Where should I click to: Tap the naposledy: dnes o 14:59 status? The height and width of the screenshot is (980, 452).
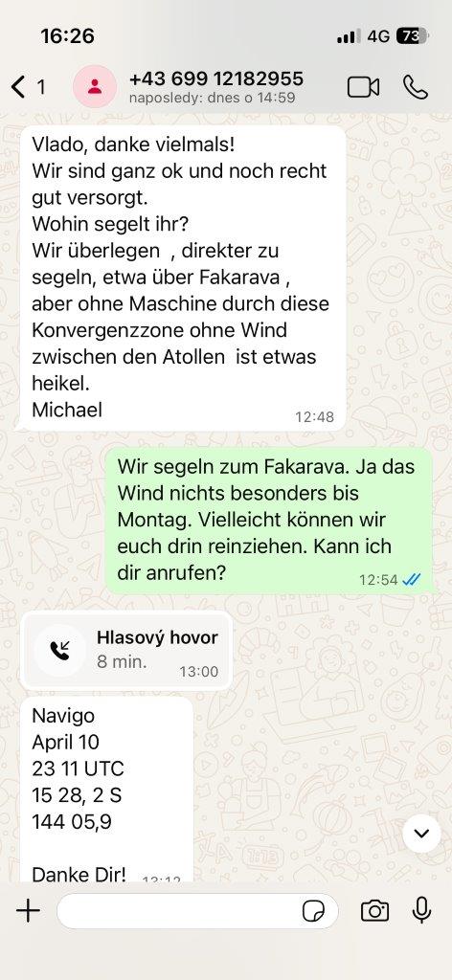[212, 99]
